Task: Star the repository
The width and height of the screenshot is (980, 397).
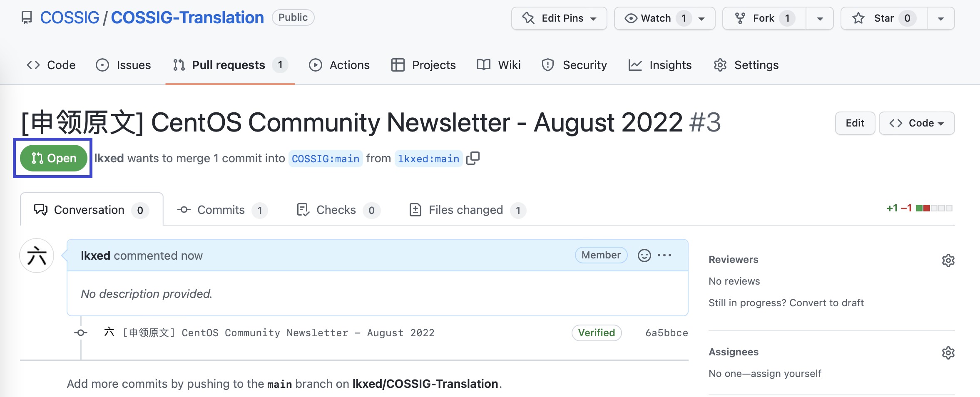Action: pyautogui.click(x=884, y=18)
